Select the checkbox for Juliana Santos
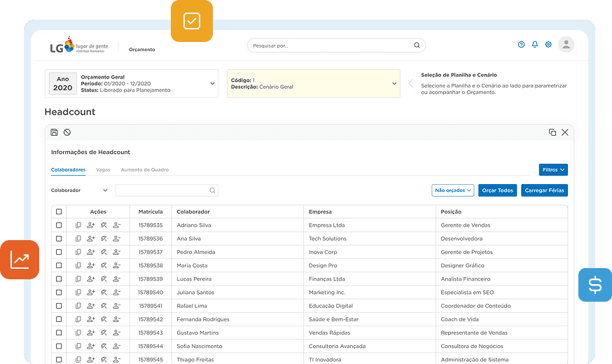 [x=59, y=293]
